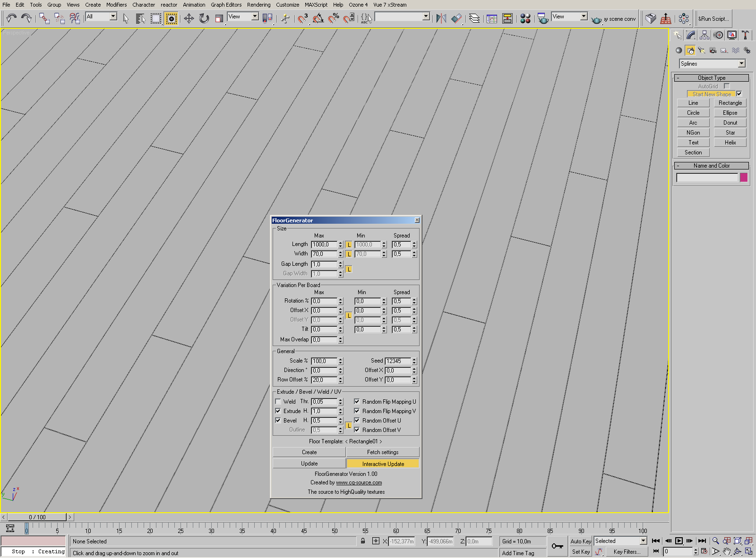
Task: Open the selection filter All dropdown
Action: [x=101, y=17]
